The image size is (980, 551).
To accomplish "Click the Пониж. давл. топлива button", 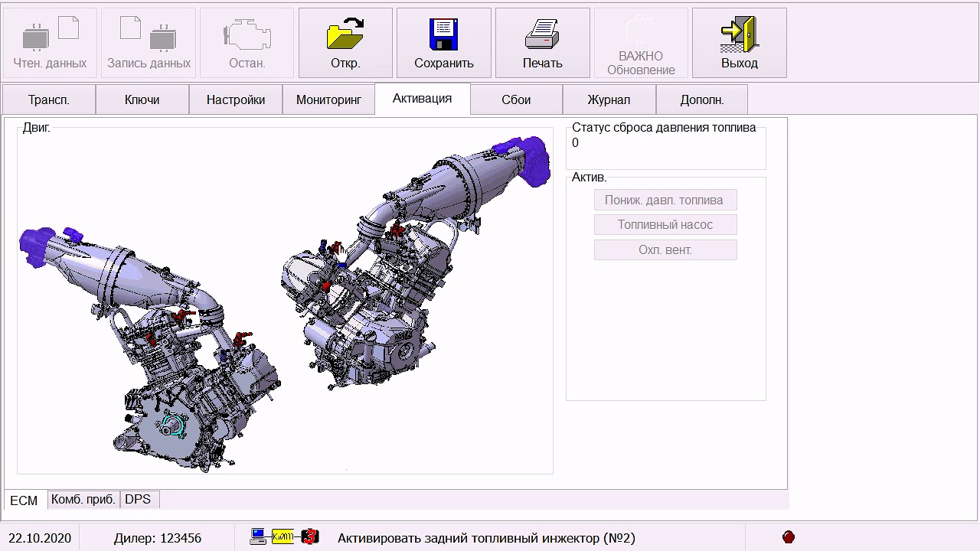I will (665, 200).
